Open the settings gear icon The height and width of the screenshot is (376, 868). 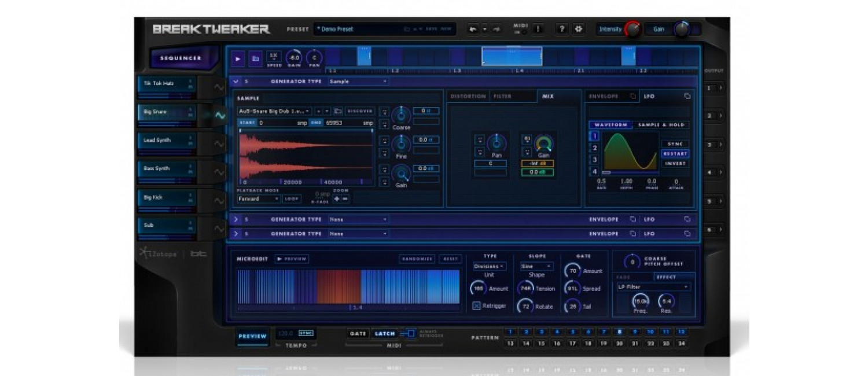(x=578, y=29)
